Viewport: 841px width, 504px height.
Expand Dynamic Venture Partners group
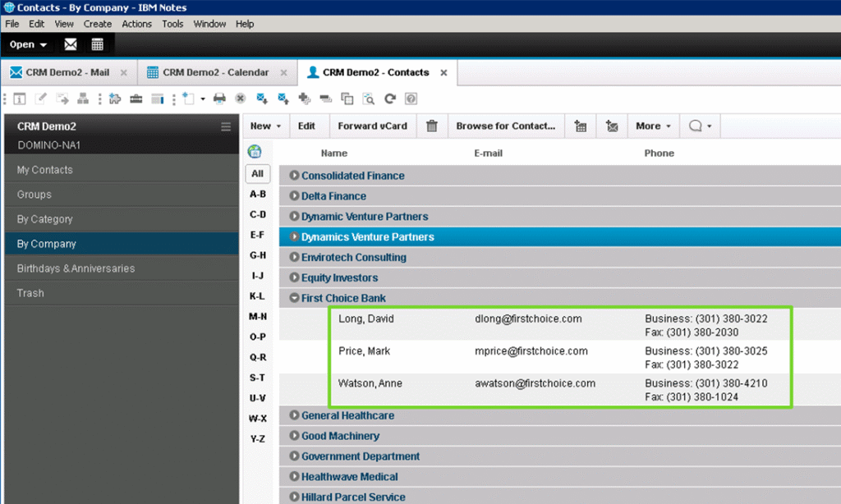tap(294, 216)
